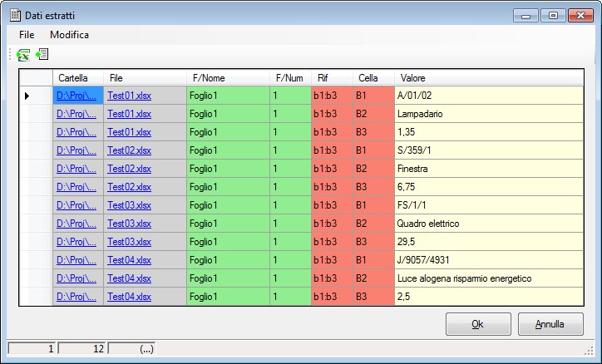Image resolution: width=602 pixels, height=364 pixels.
Task: Open the File menu
Action: coord(27,35)
